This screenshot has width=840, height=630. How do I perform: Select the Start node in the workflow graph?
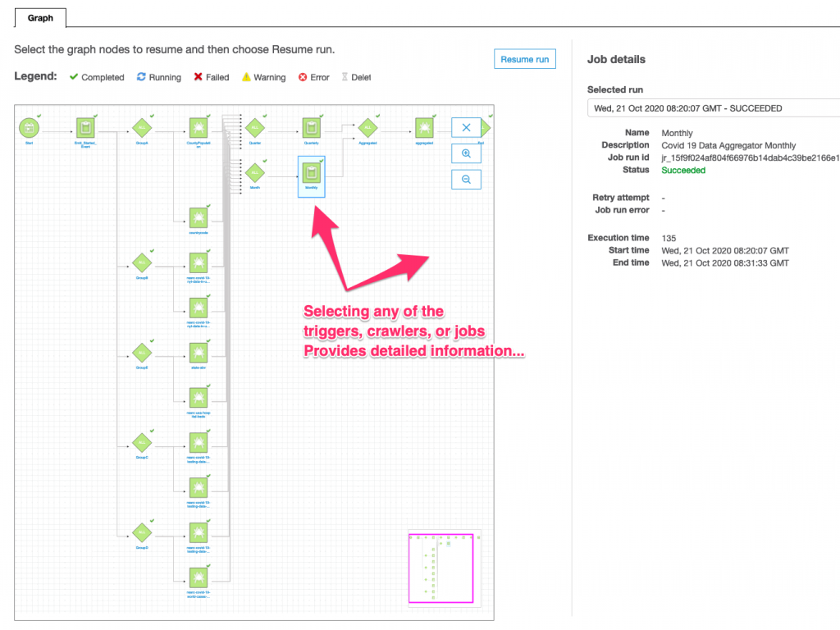click(29, 128)
